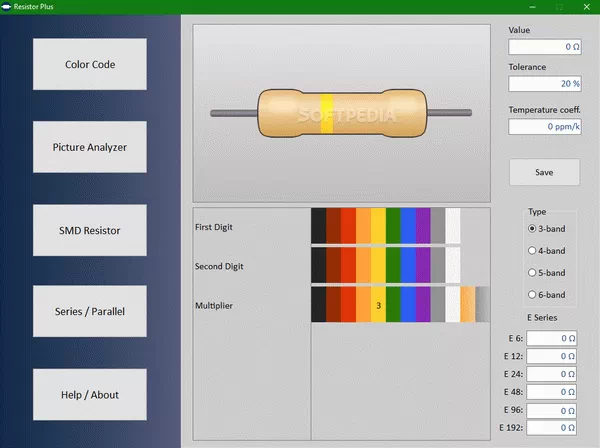Pick black for Multiplier
This screenshot has width=600, height=448.
(318, 305)
